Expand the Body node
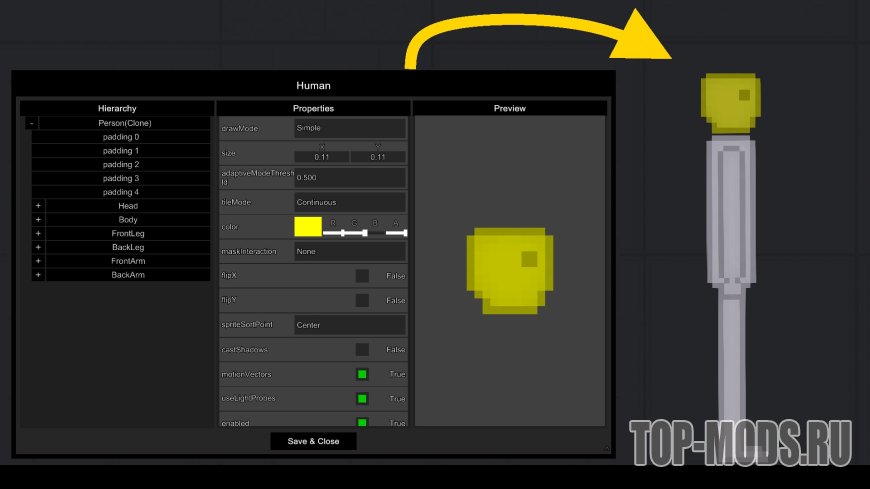 [x=38, y=220]
